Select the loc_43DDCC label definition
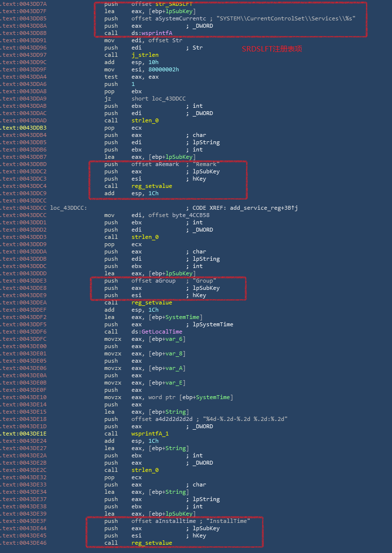 pos(68,208)
